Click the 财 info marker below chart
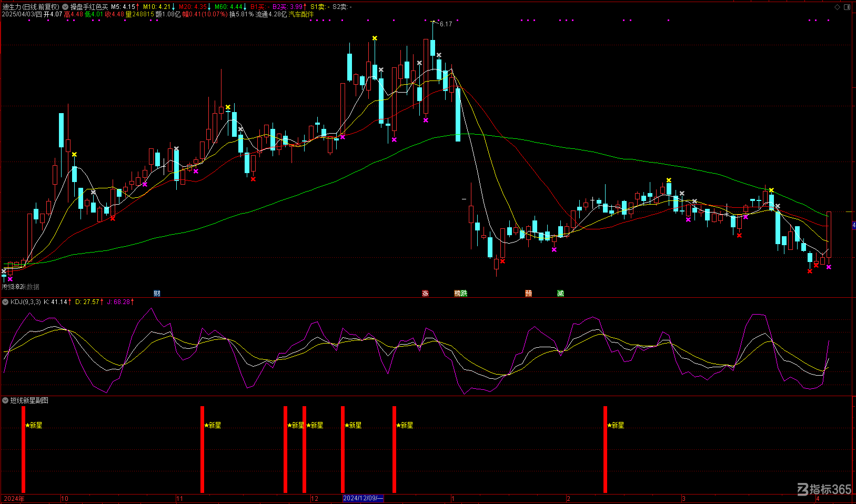Image resolution: width=856 pixels, height=504 pixels. pyautogui.click(x=157, y=293)
